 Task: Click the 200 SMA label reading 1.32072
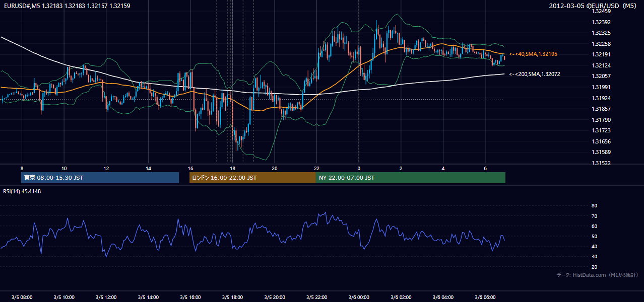pyautogui.click(x=535, y=74)
